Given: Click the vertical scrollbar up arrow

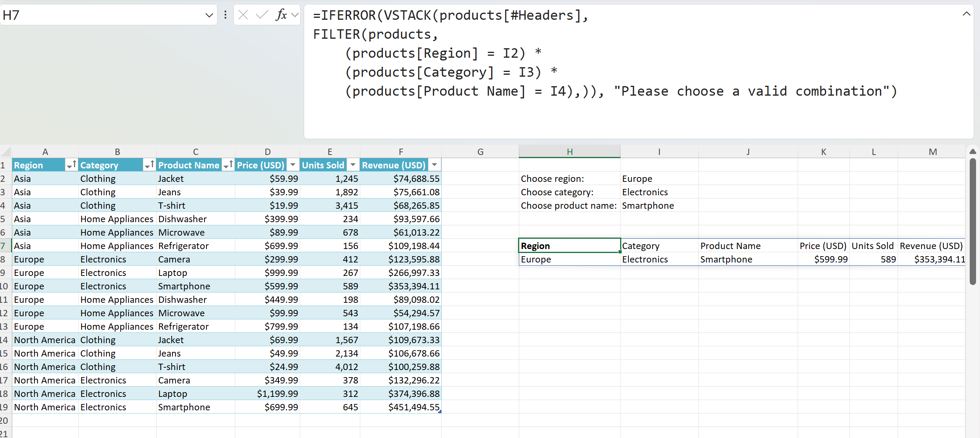Looking at the screenshot, I should coord(973,152).
